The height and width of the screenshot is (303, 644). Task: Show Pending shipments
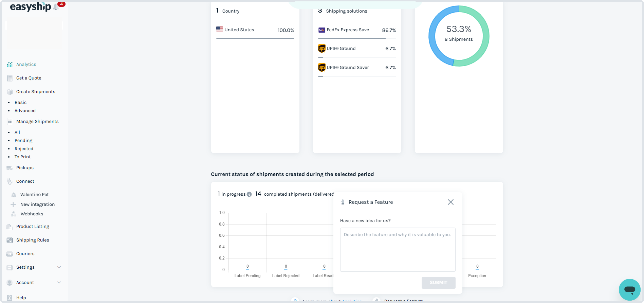(23, 141)
